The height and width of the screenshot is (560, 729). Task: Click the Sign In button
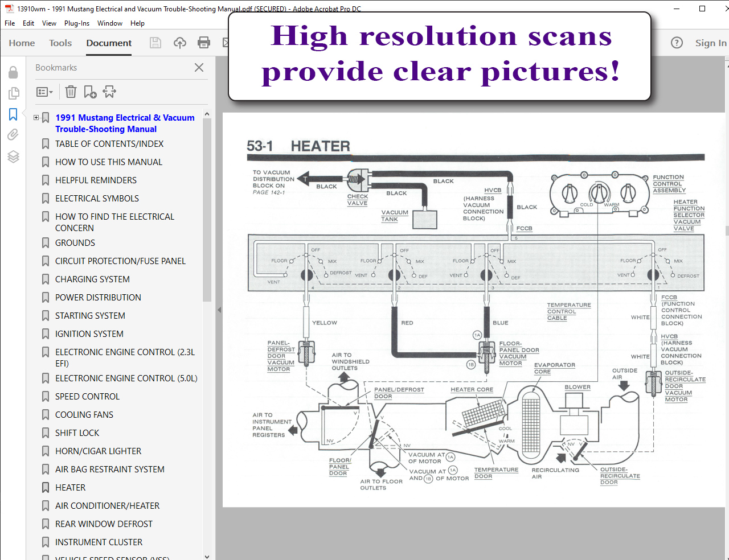pyautogui.click(x=711, y=43)
